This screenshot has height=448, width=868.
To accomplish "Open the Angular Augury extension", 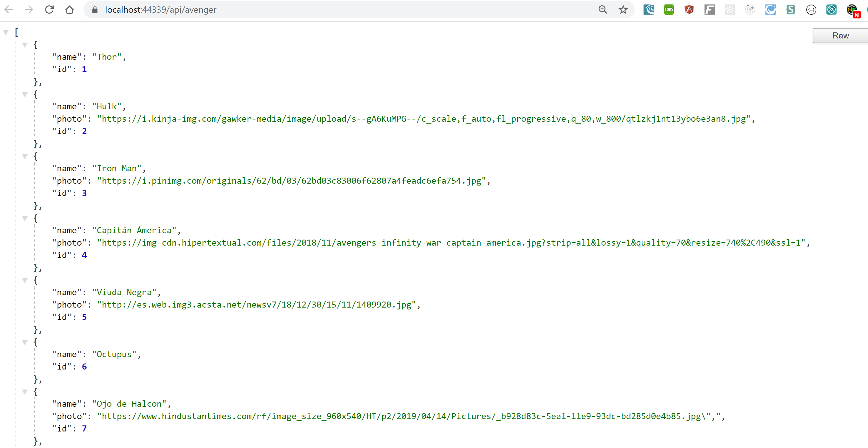I will pyautogui.click(x=689, y=10).
